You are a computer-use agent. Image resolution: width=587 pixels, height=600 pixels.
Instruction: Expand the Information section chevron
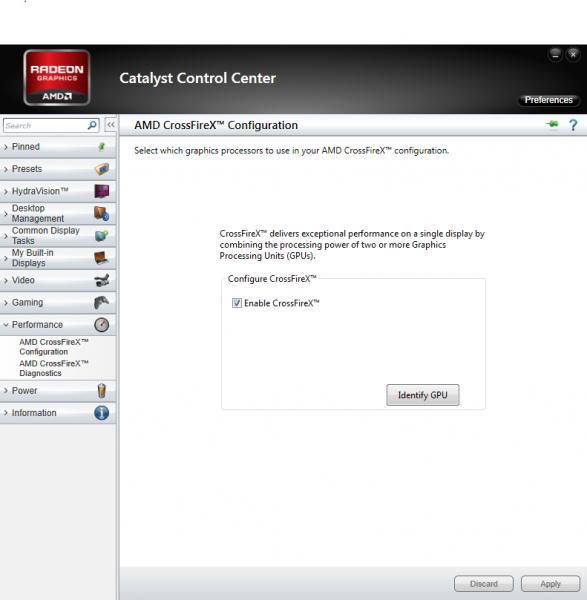click(6, 413)
